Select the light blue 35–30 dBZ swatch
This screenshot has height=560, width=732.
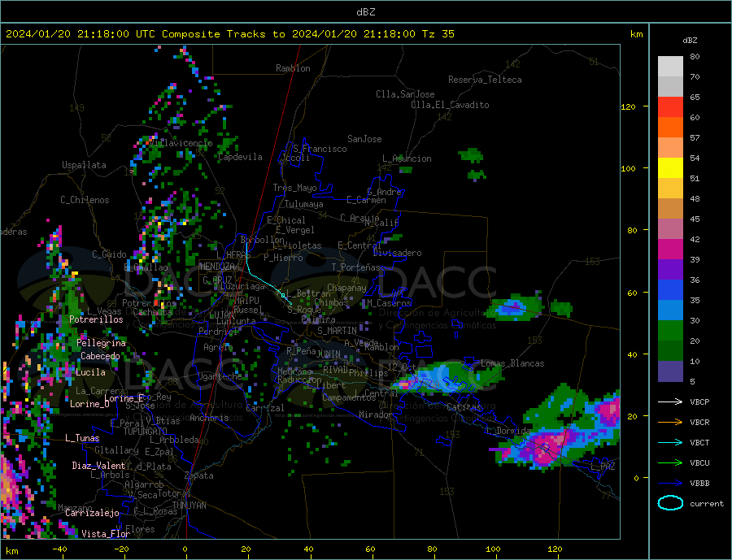point(670,310)
